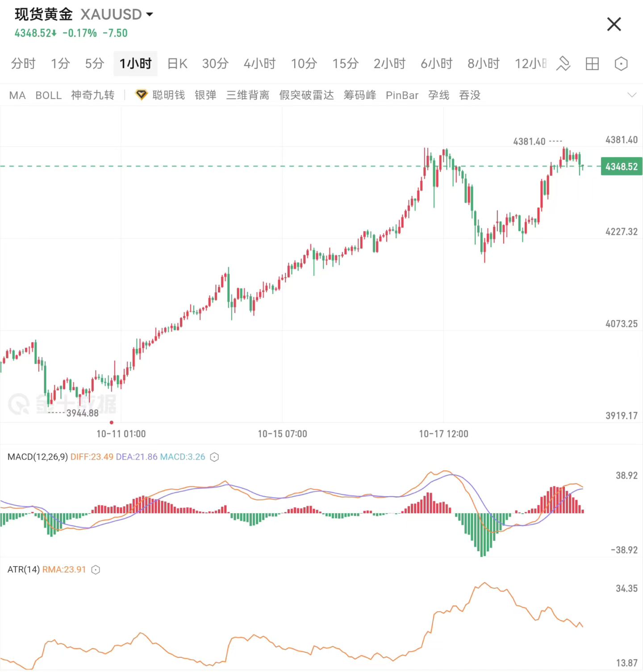Viewport: 643px width, 672px height.
Task: Enable the 神奇九转 indicator
Action: click(x=92, y=95)
